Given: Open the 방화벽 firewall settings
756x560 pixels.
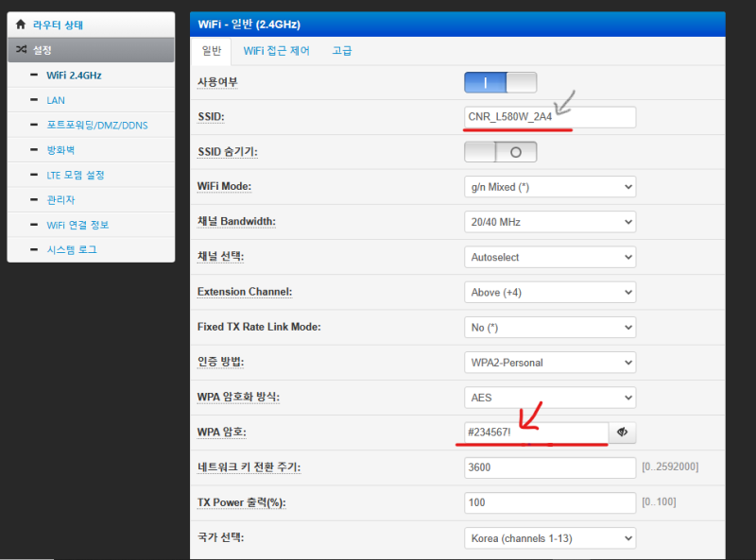Looking at the screenshot, I should coord(60,149).
